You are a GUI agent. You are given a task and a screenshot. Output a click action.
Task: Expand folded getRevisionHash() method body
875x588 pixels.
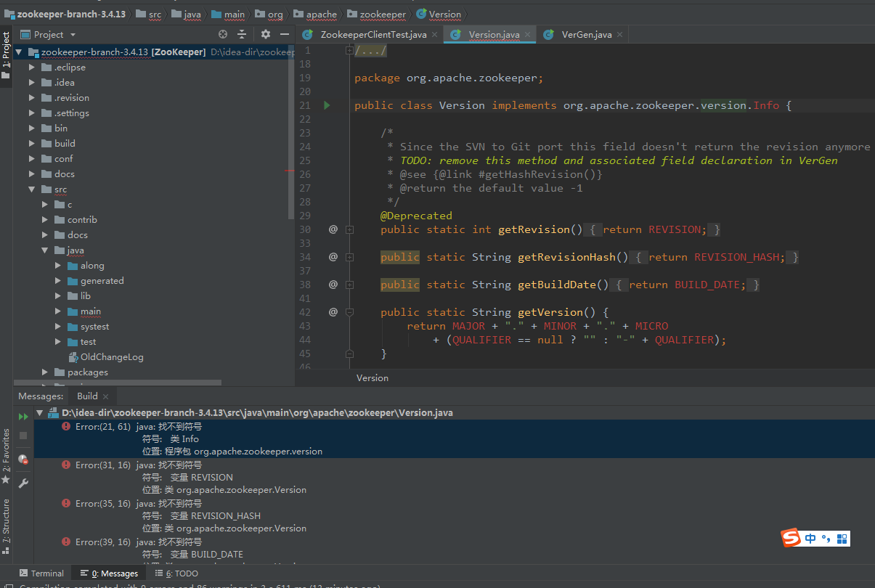coord(349,257)
